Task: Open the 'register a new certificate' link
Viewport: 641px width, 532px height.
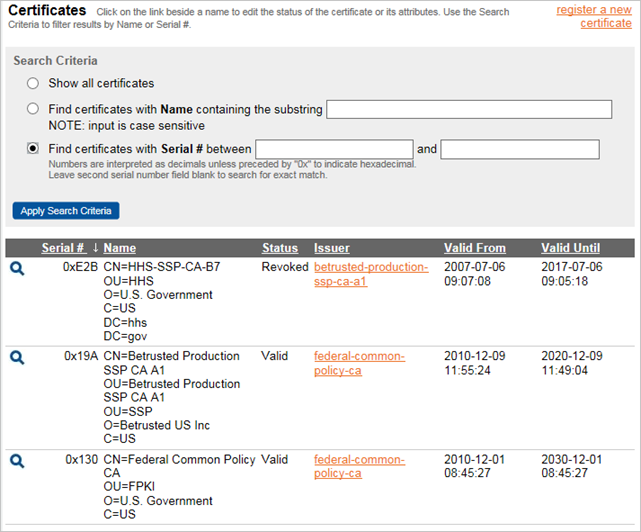Action: click(x=594, y=16)
